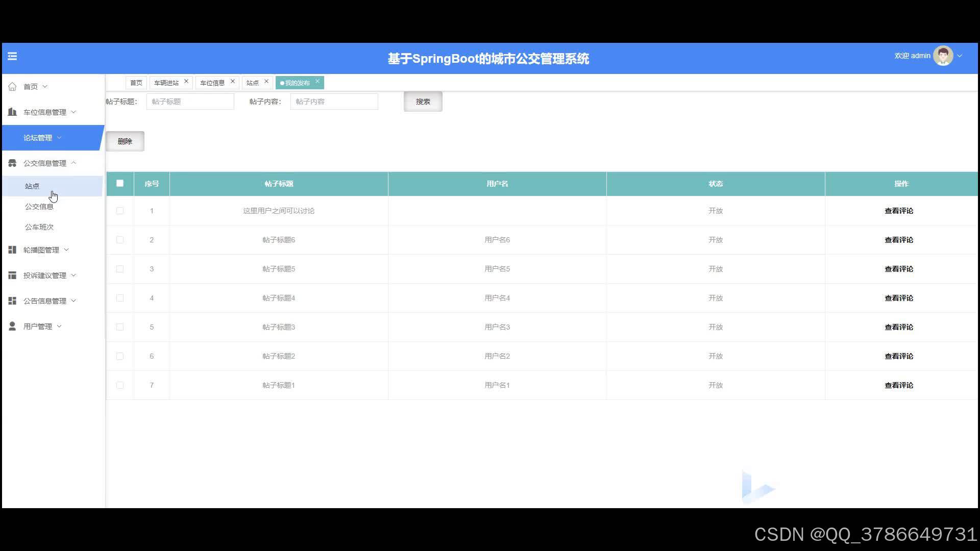Expand the 轮播图管理 menu chevron
980x551 pixels.
pyautogui.click(x=66, y=250)
